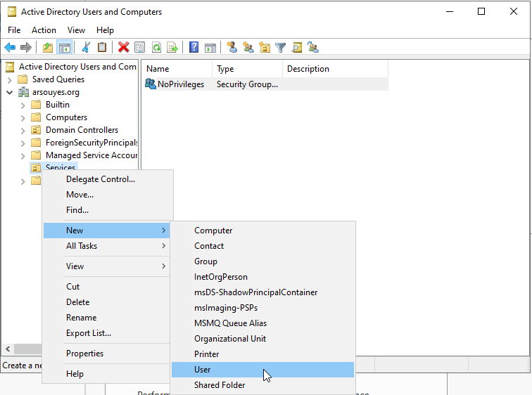Click the Paste clipboard toolbar icon
This screenshot has height=395, width=532.
point(102,47)
